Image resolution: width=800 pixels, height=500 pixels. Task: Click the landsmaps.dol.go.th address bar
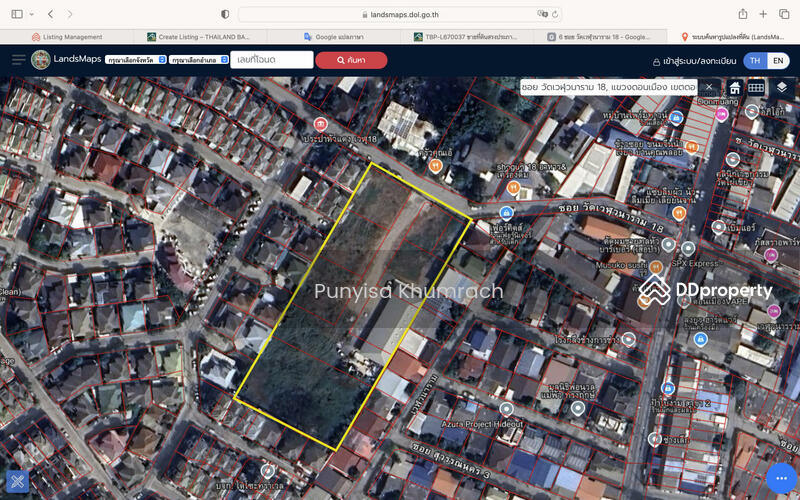tap(400, 14)
